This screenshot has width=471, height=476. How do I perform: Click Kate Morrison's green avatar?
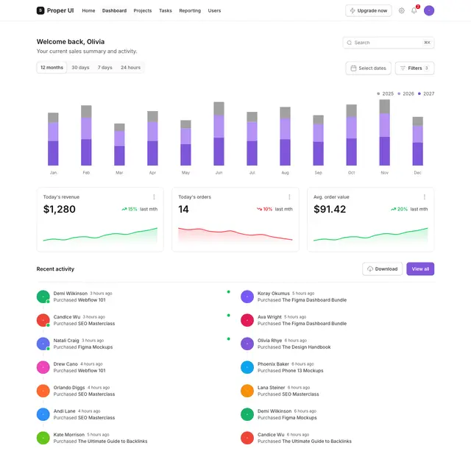43,438
